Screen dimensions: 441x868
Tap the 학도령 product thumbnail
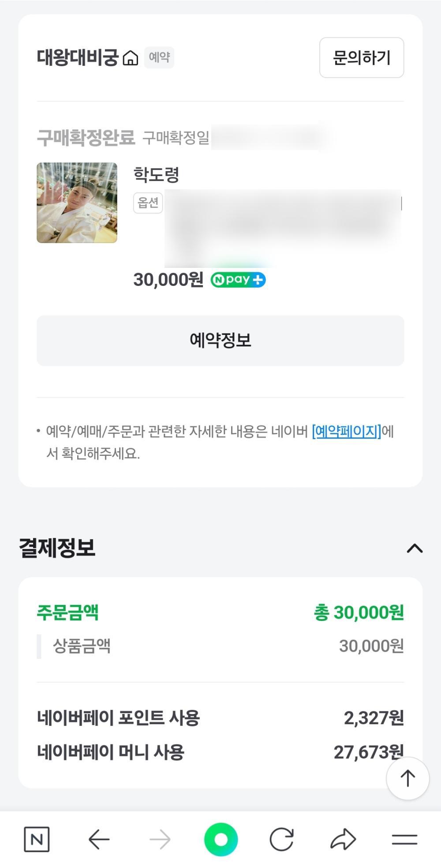point(77,203)
